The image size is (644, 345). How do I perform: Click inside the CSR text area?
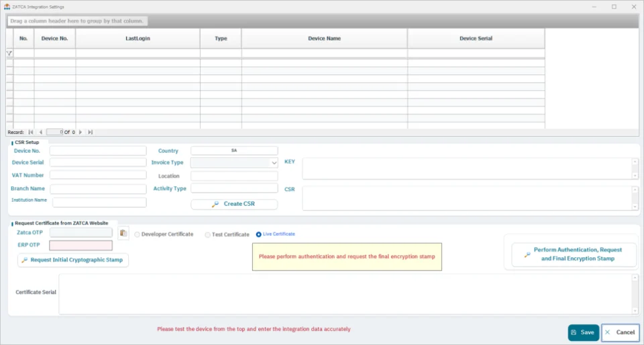tap(468, 198)
